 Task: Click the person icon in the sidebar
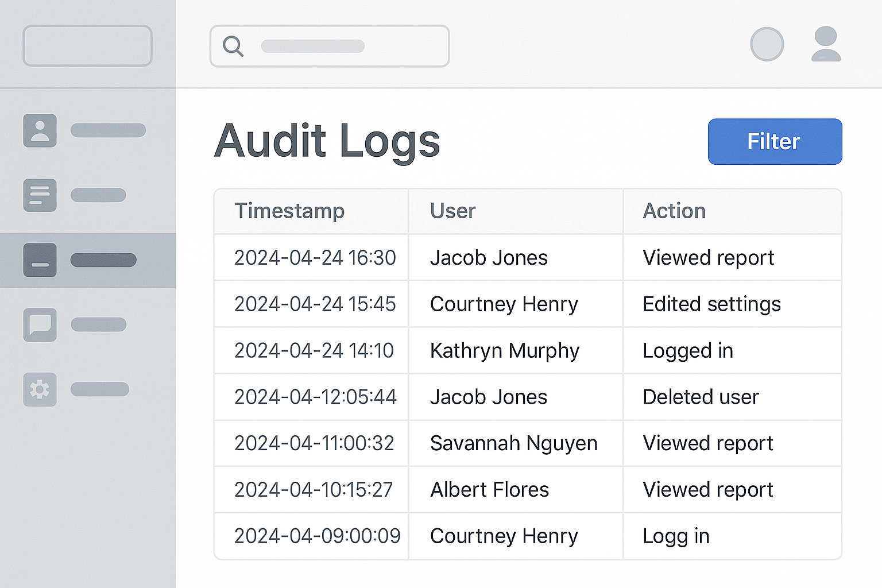pyautogui.click(x=40, y=130)
